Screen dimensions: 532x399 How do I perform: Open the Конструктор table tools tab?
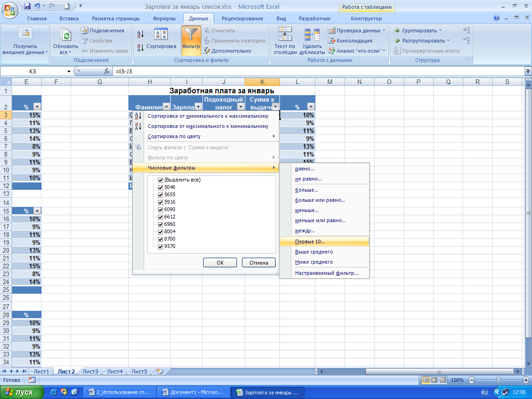(x=366, y=18)
